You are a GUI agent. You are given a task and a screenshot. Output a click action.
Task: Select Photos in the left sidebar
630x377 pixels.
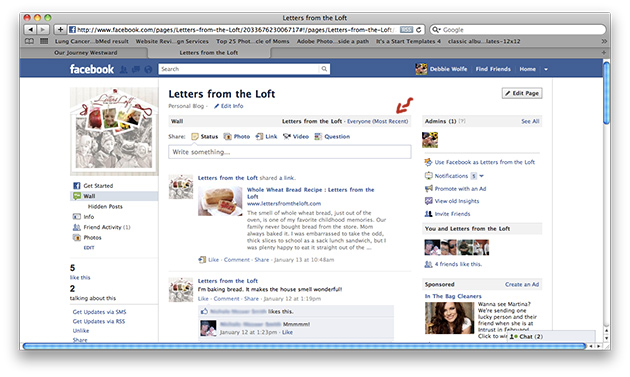(x=92, y=238)
